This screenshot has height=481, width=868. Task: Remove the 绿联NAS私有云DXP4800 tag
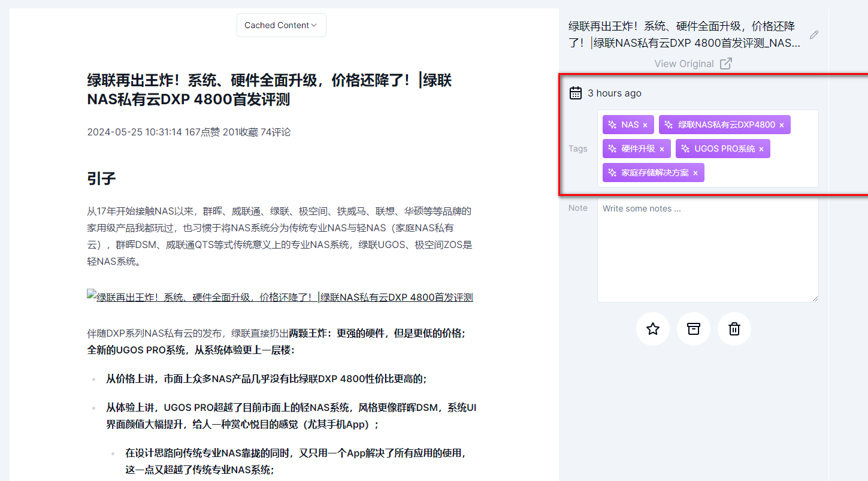(782, 125)
